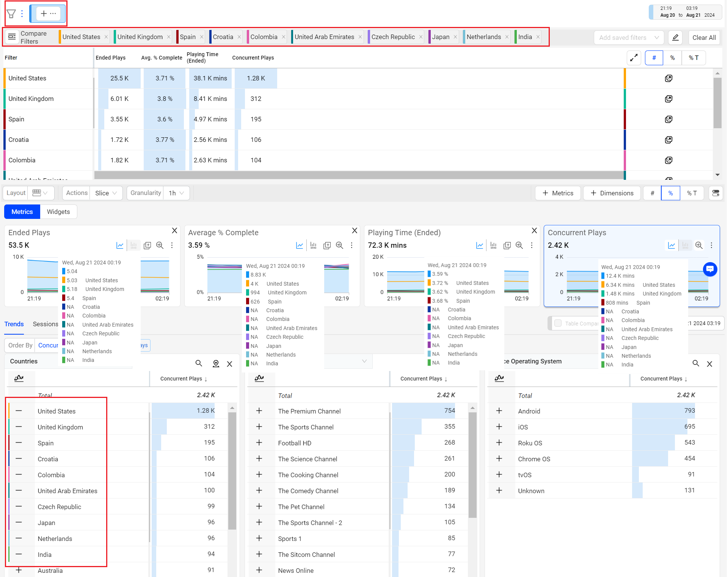Open the map pin icon in Countries
Image resolution: width=728 pixels, height=577 pixels.
point(216,363)
